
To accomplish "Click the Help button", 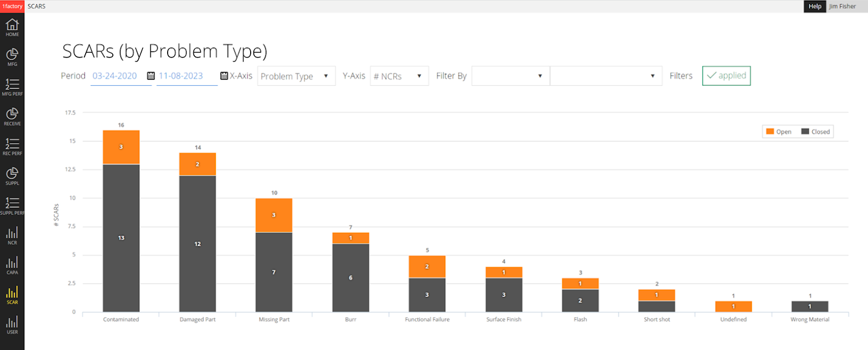I will coord(815,7).
